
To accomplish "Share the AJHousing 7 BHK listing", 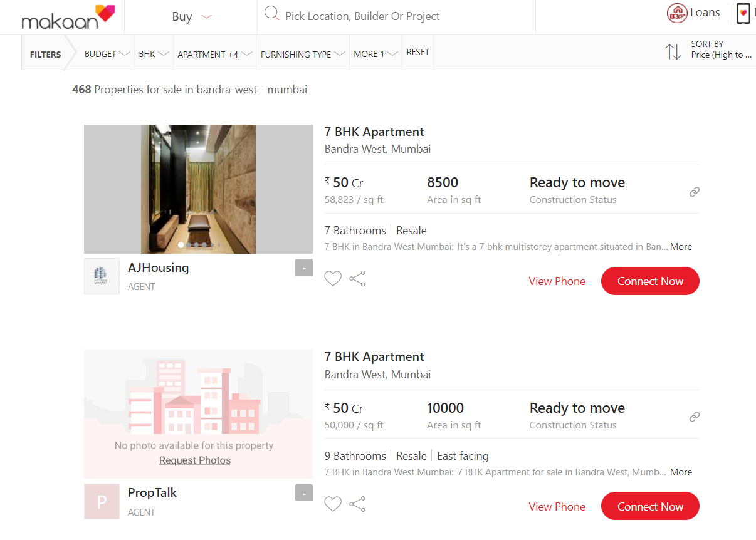I will pos(357,279).
